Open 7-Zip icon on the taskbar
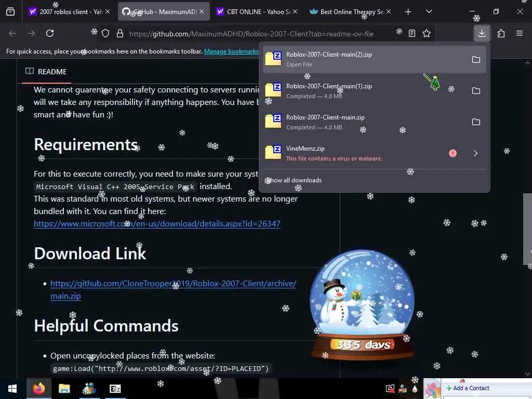Screen dimensions: 532x399 pyautogui.click(x=115, y=389)
